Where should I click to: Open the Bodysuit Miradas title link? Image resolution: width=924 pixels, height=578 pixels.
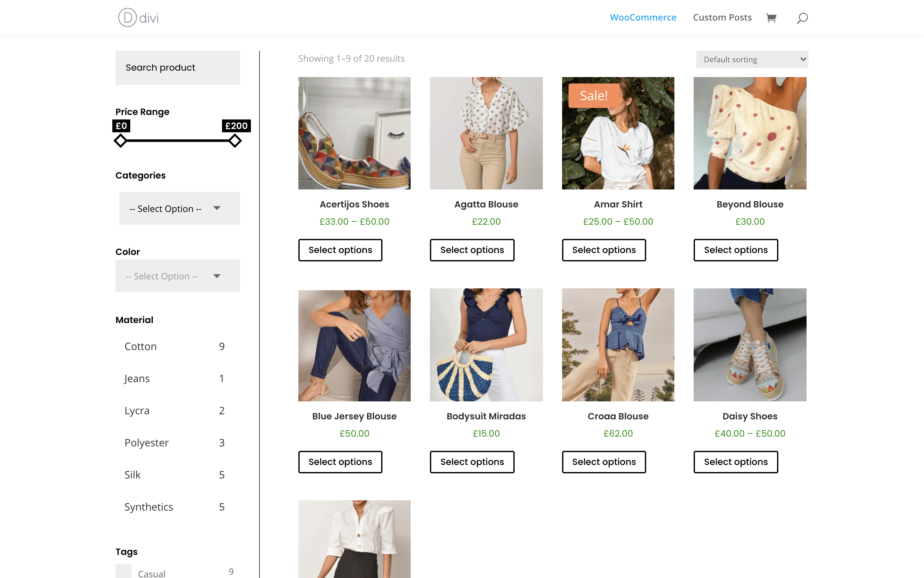pos(486,416)
